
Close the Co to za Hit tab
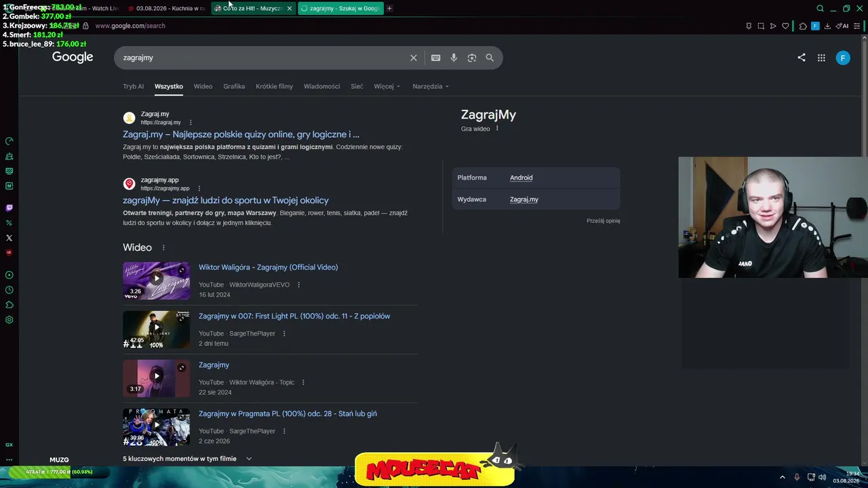290,8
